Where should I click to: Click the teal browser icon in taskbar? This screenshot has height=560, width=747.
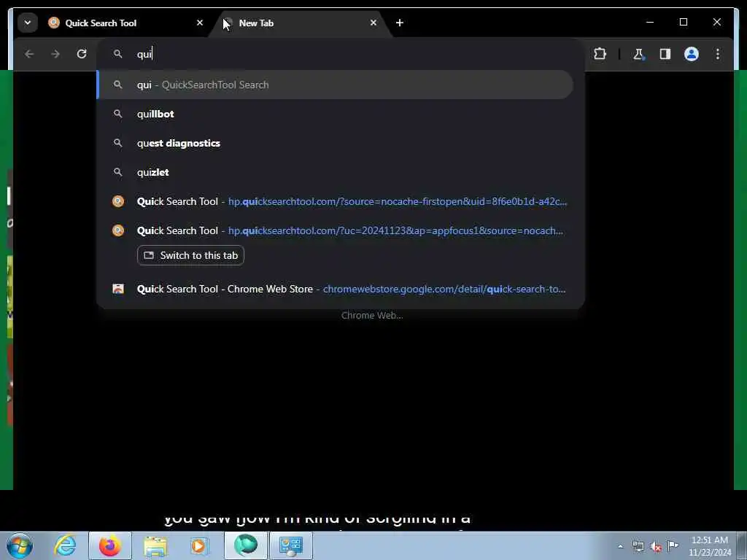click(246, 545)
